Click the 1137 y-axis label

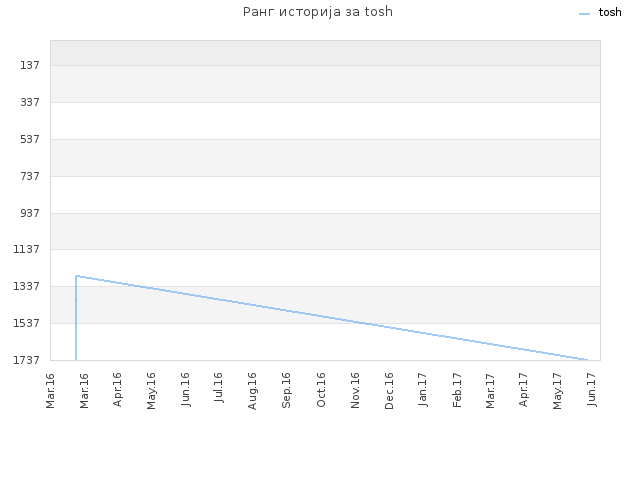pos(27,249)
